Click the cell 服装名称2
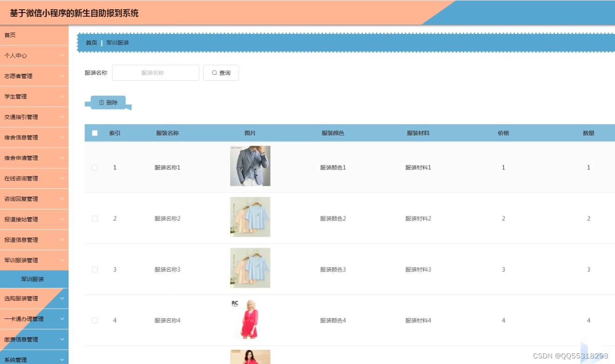 tap(167, 219)
